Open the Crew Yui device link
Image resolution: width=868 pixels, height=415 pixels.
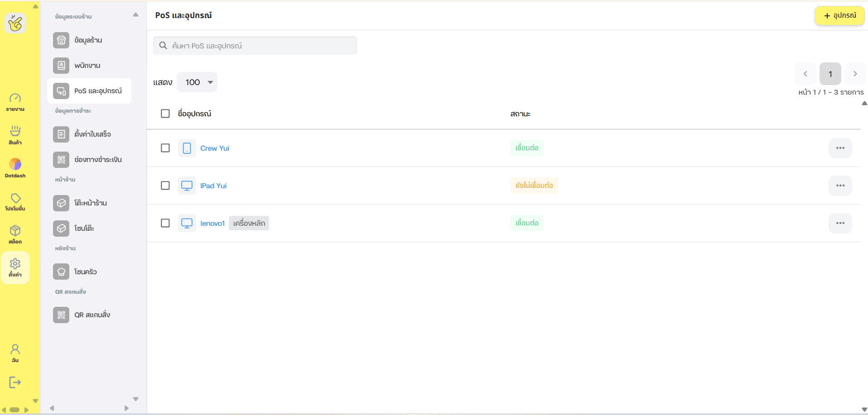(215, 148)
